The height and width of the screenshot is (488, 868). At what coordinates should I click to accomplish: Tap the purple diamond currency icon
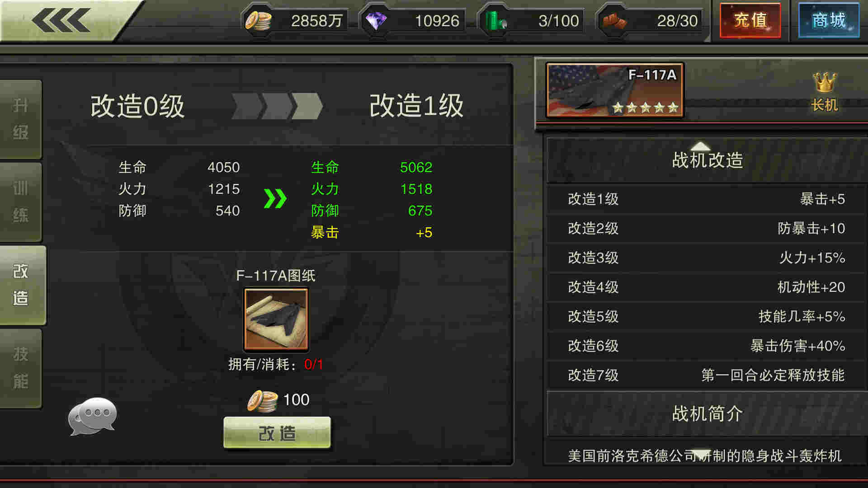[376, 21]
